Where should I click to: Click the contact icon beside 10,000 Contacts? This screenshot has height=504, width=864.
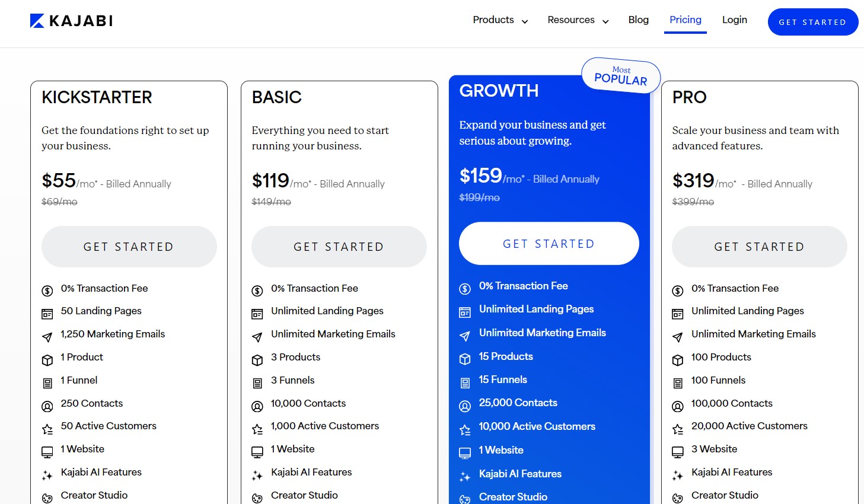[x=257, y=406]
